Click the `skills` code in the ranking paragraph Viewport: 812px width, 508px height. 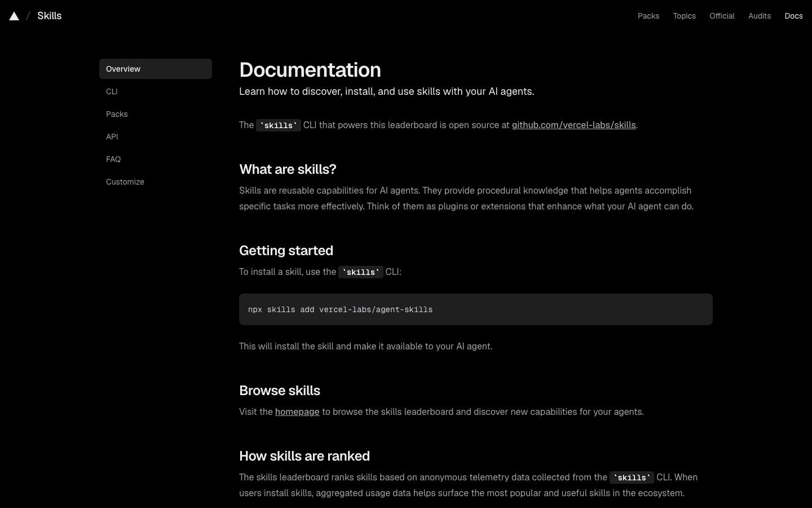click(x=632, y=478)
